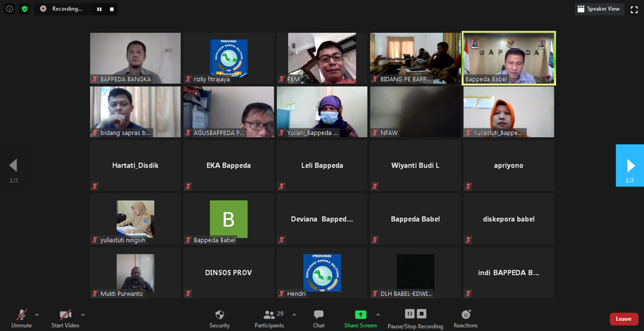This screenshot has width=644, height=331.
Task: Expand video options arrow beside Start Video
Action: (x=83, y=315)
